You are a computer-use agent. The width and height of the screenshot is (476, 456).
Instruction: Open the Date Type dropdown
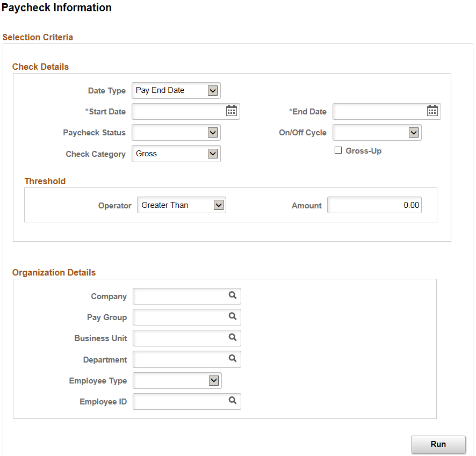click(x=213, y=90)
